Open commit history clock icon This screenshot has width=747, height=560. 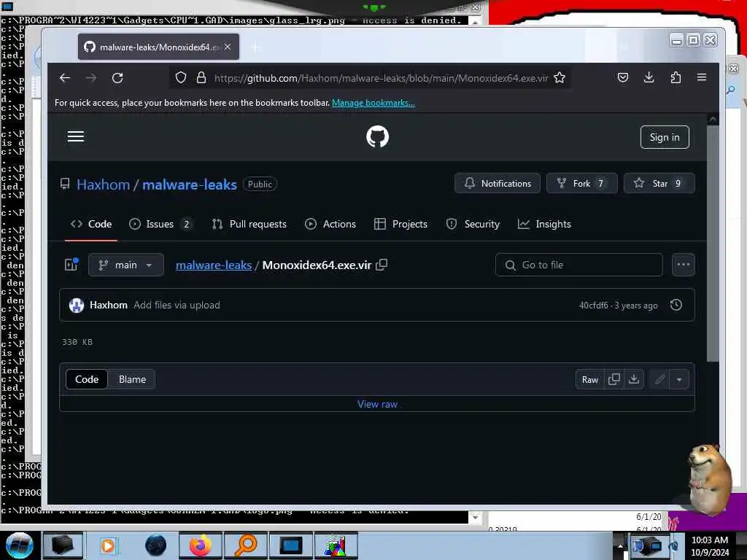676,305
